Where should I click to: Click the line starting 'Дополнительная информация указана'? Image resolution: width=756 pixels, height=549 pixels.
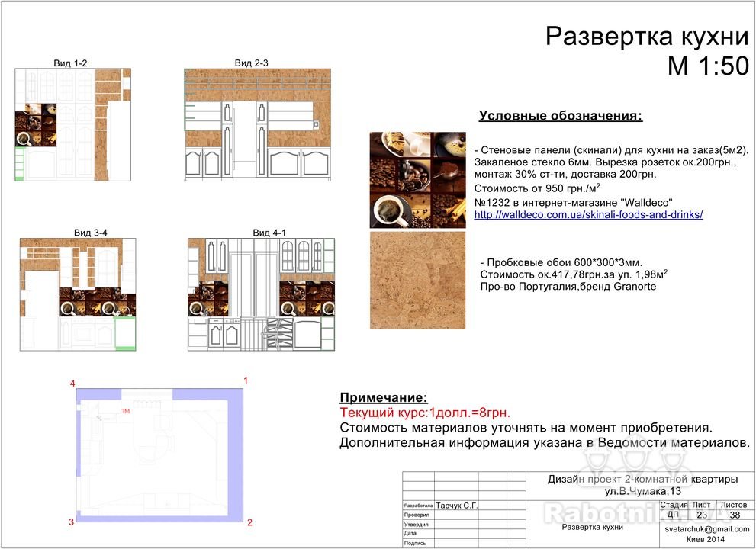click(545, 442)
